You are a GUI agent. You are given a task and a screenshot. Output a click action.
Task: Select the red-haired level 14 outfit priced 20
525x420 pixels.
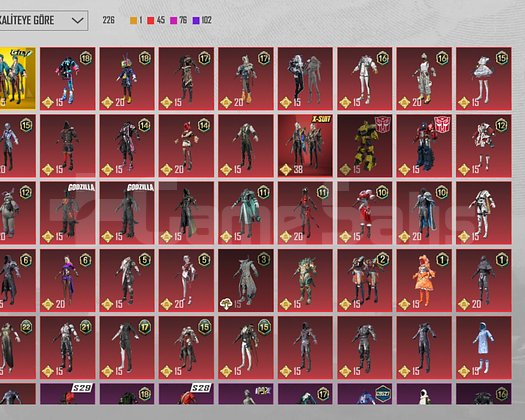pos(186,146)
